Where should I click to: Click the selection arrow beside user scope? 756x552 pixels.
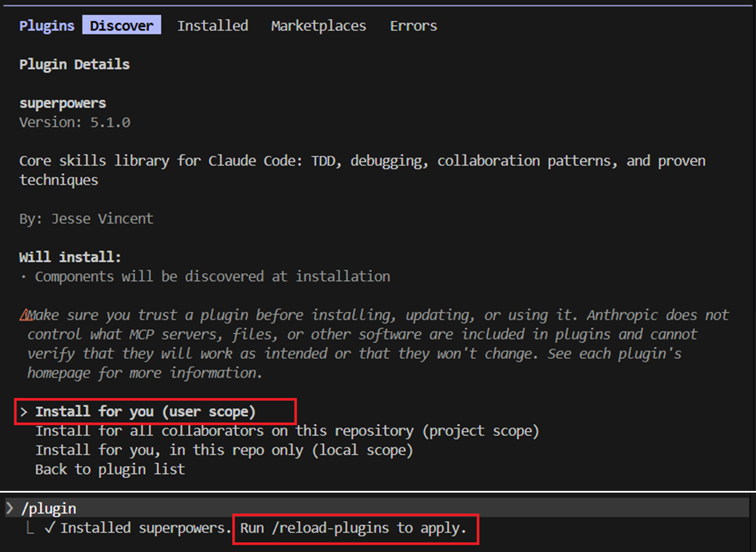pyautogui.click(x=24, y=412)
